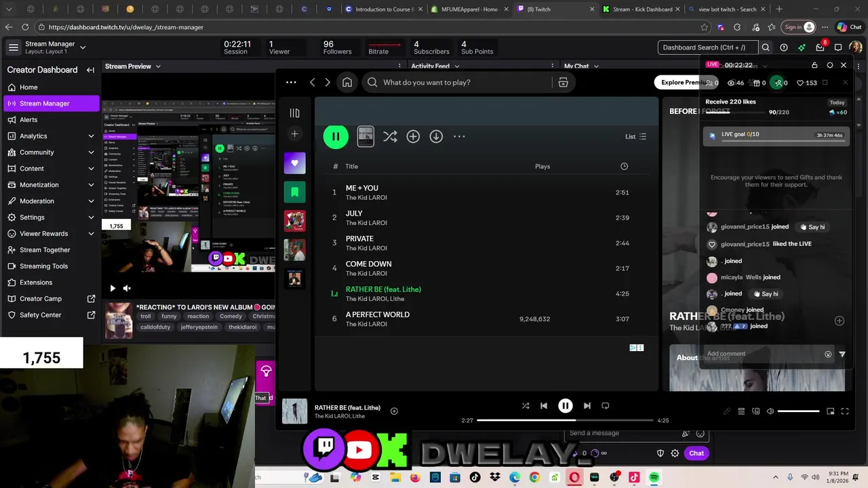Expand the Viewer Rewards section
Screen dimensions: 868x488
52,234
